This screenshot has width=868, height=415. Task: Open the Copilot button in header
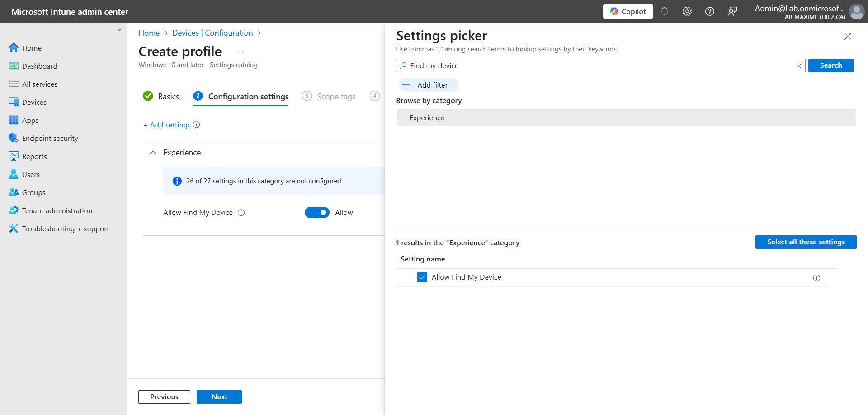point(628,11)
